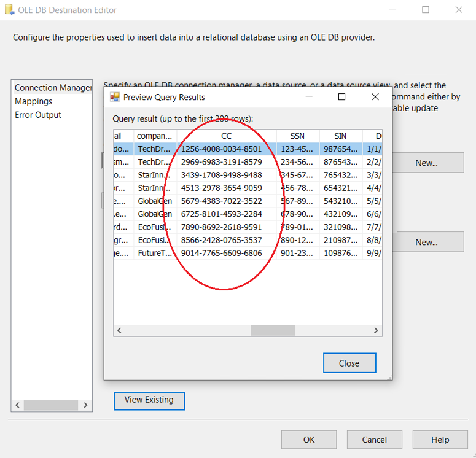476x458 pixels.
Task: Select cell 6725-8101-4593-2284
Action: tap(227, 214)
